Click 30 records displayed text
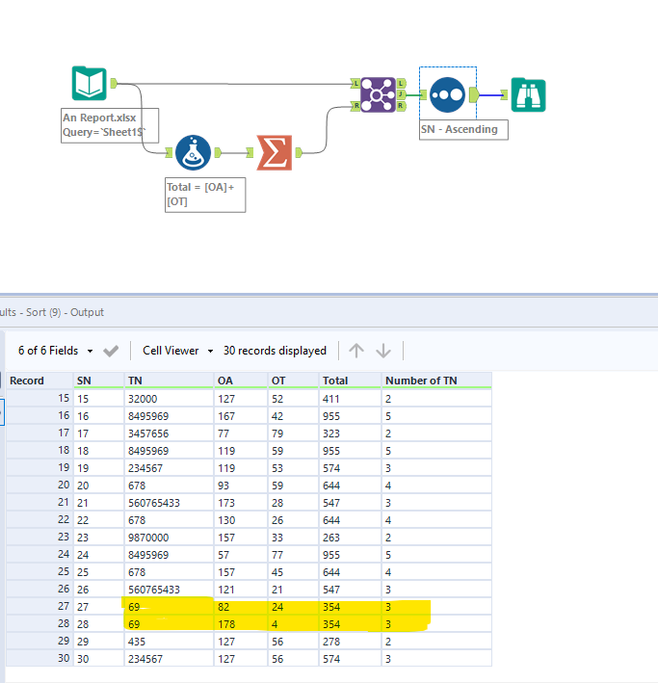658x683 pixels. (x=275, y=351)
